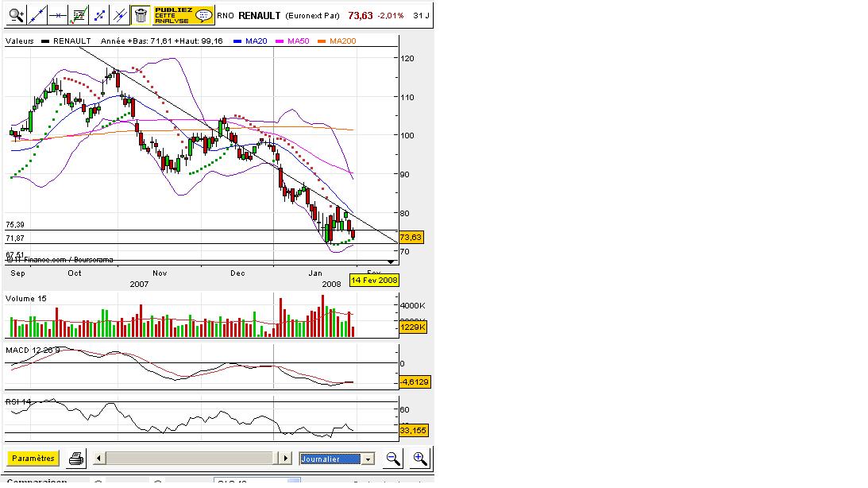
Task: Click the MA200 legend label
Action: click(342, 41)
